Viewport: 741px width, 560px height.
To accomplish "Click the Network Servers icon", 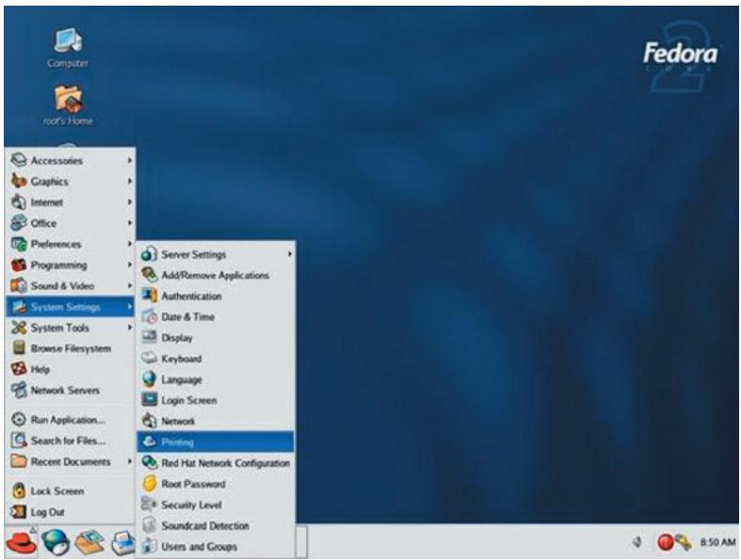I will (x=19, y=390).
